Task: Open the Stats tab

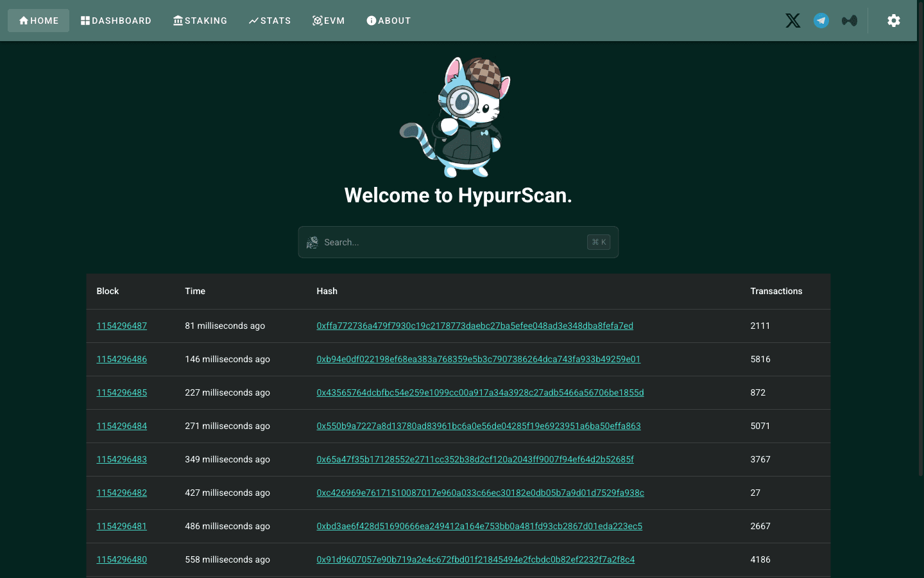Action: pyautogui.click(x=270, y=21)
